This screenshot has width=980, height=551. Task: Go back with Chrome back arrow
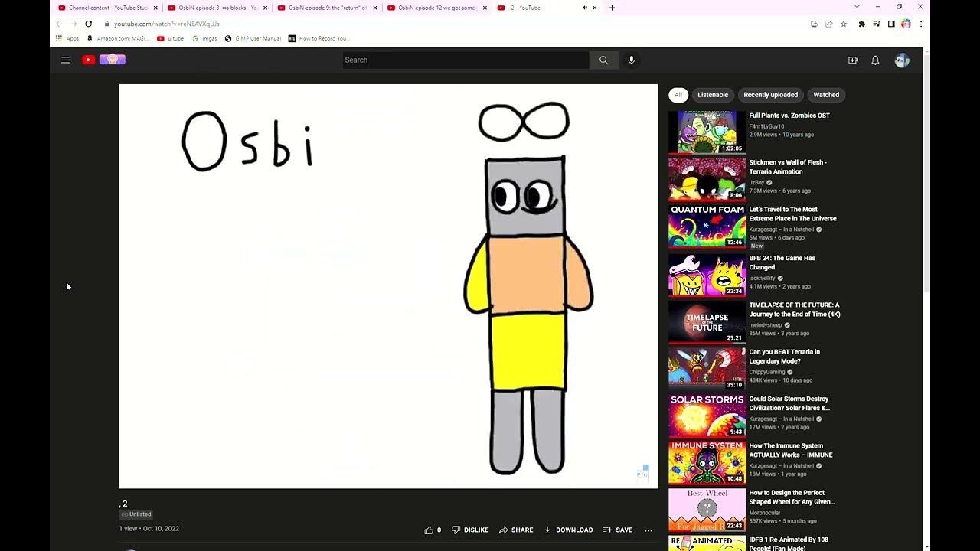(59, 24)
